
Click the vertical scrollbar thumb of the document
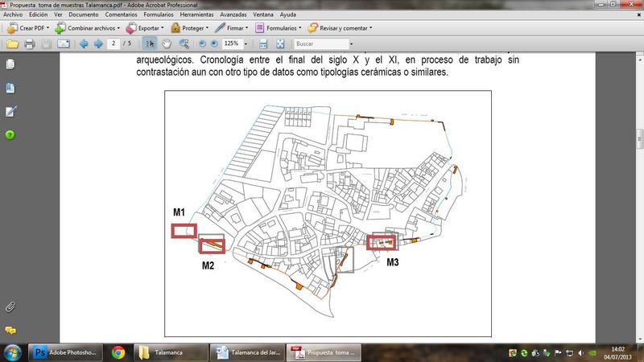[639, 139]
